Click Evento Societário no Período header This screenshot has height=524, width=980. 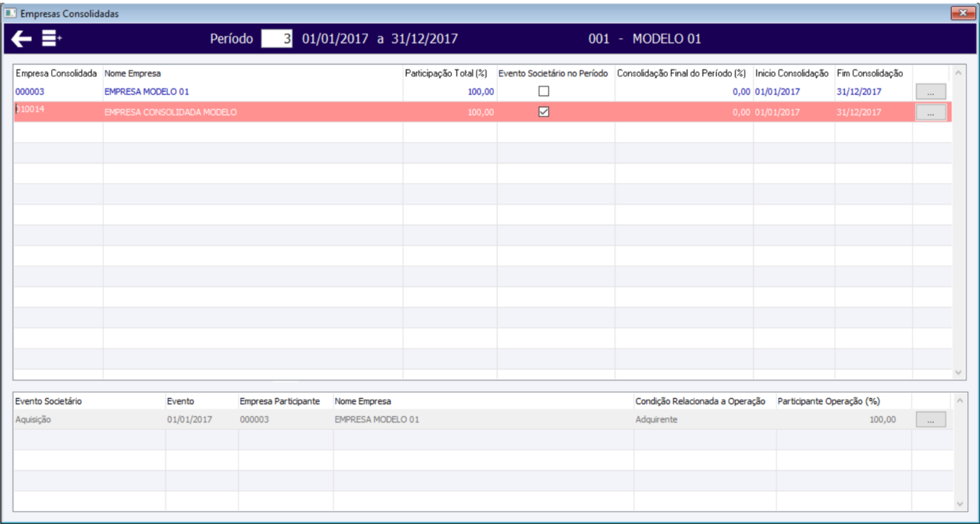[x=553, y=73]
